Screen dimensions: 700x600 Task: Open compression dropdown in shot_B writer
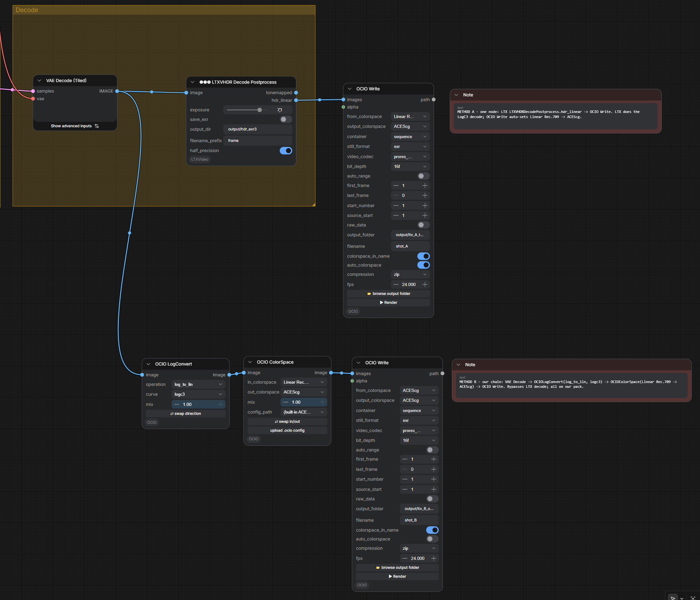coord(419,548)
